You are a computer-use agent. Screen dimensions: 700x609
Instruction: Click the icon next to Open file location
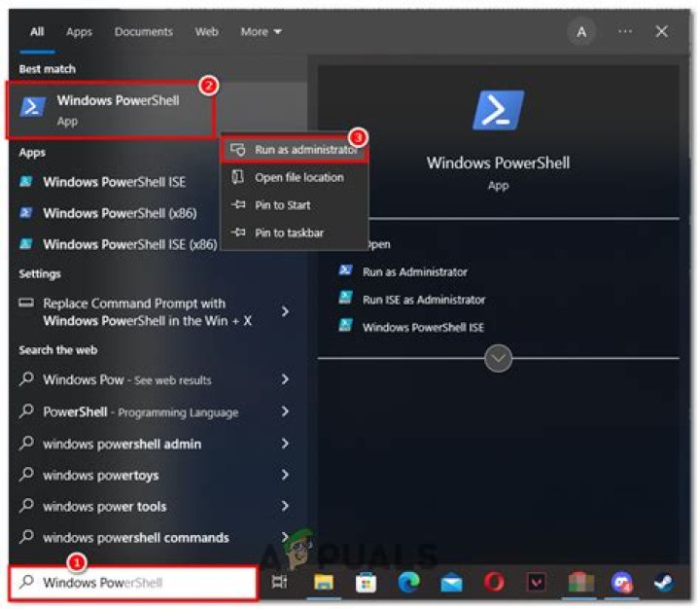pos(238,177)
